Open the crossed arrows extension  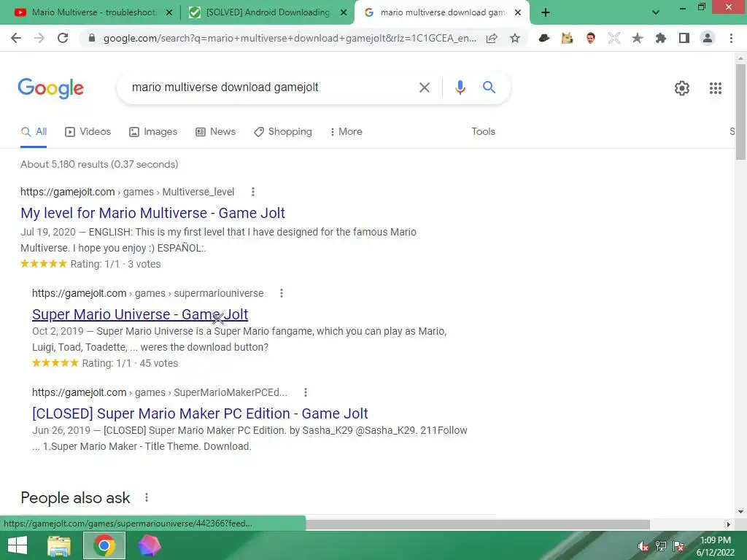[x=614, y=38]
